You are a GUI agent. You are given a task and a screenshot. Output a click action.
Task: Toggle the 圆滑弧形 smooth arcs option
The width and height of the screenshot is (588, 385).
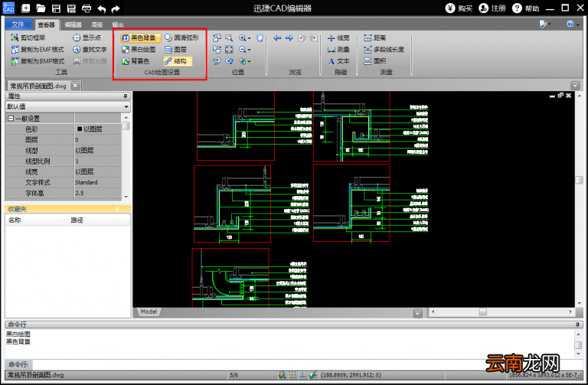pos(182,38)
